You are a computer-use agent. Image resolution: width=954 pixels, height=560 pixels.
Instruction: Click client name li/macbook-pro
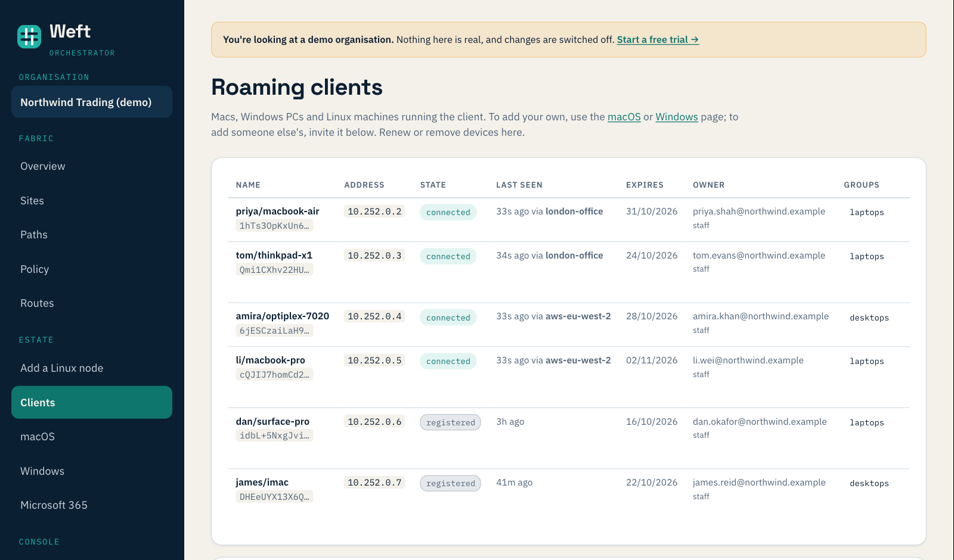coord(270,360)
